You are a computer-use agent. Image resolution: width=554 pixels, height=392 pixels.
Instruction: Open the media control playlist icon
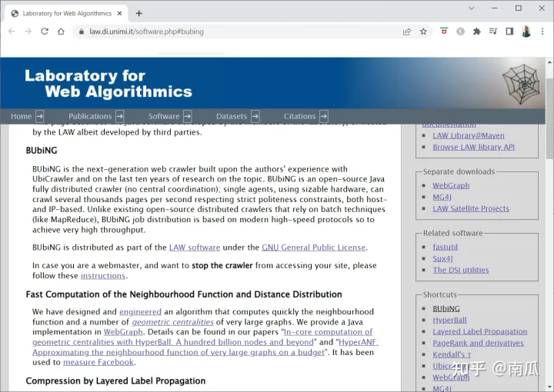(x=493, y=32)
